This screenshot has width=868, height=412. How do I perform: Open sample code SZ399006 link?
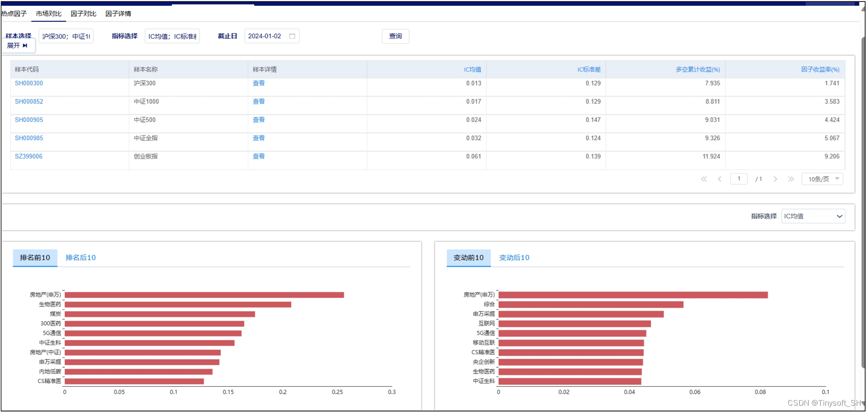click(28, 157)
